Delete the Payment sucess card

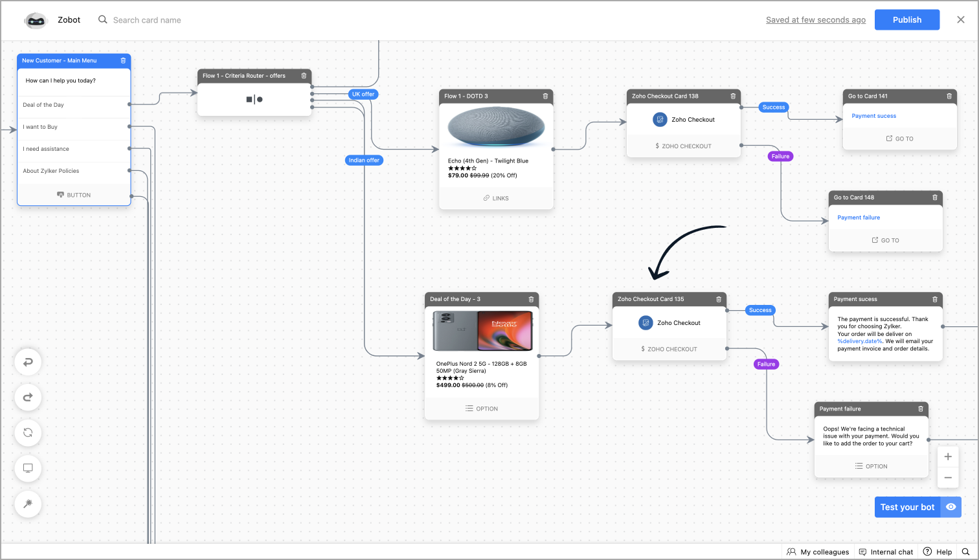(935, 299)
